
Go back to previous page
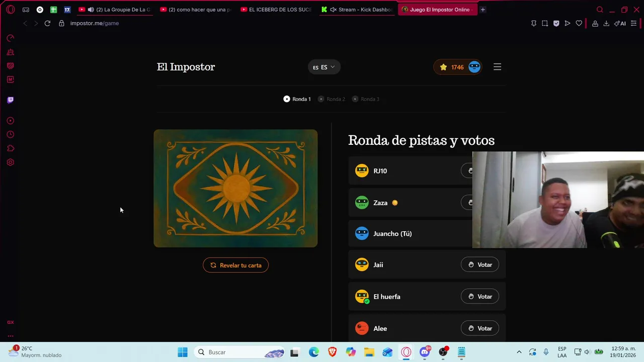click(x=25, y=23)
